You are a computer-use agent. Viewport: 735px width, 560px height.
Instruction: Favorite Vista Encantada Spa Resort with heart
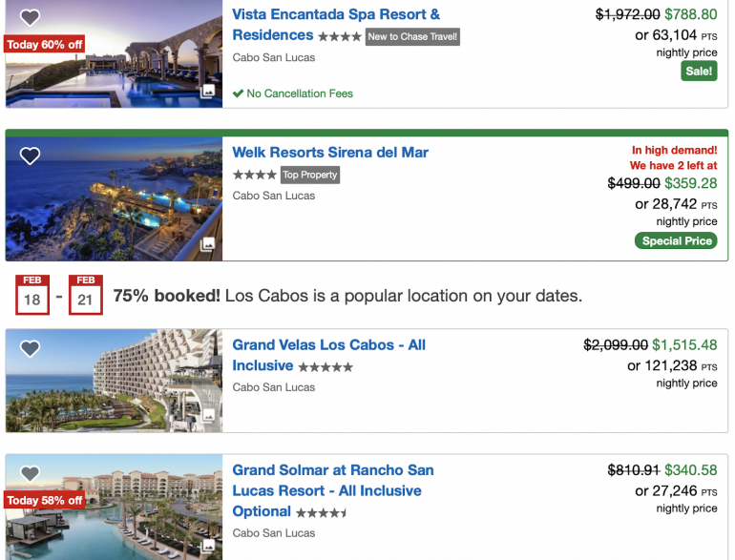(x=30, y=17)
